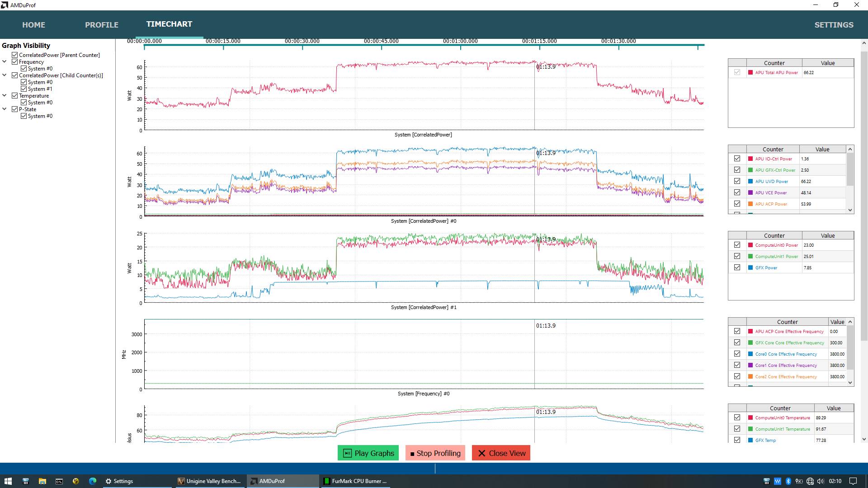Click the Counter column header for APU Total Power
Viewport: 868px width, 488px height.
coord(774,63)
